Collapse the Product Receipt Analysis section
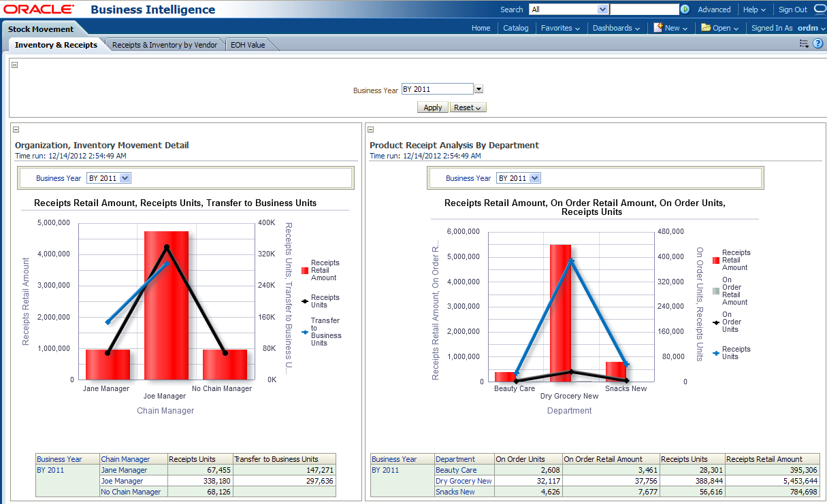The image size is (827, 504). [371, 130]
